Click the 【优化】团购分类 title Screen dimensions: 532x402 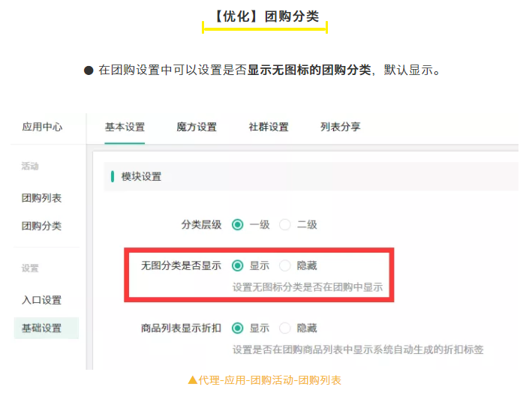[x=266, y=16]
